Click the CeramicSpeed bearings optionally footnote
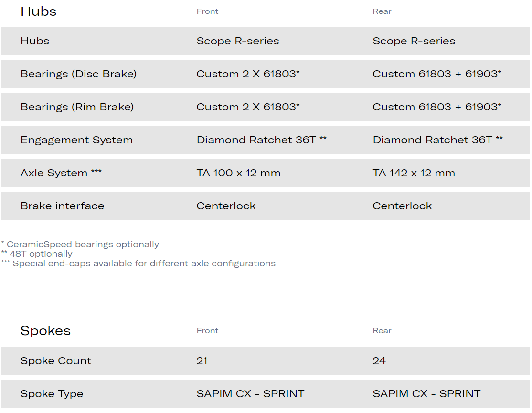Screen dimensions: 532x413 [x=80, y=244]
